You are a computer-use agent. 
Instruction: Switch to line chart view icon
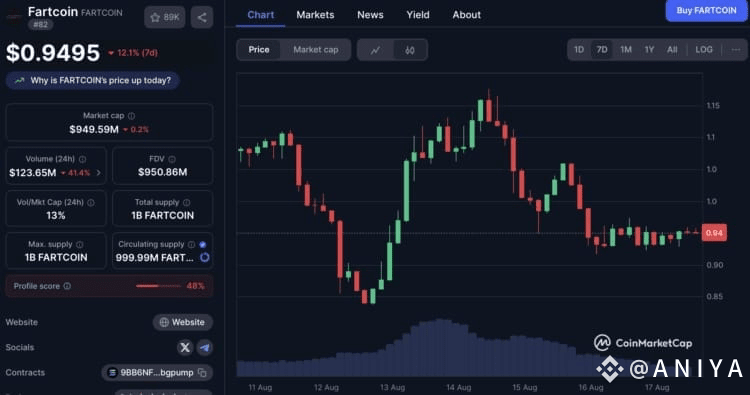(375, 50)
